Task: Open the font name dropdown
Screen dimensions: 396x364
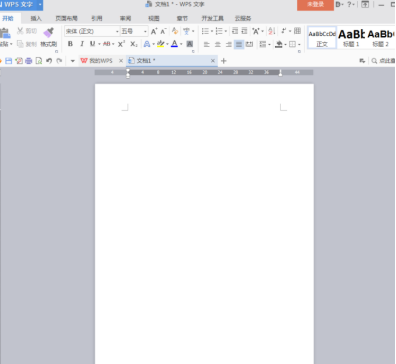Action: (117, 31)
